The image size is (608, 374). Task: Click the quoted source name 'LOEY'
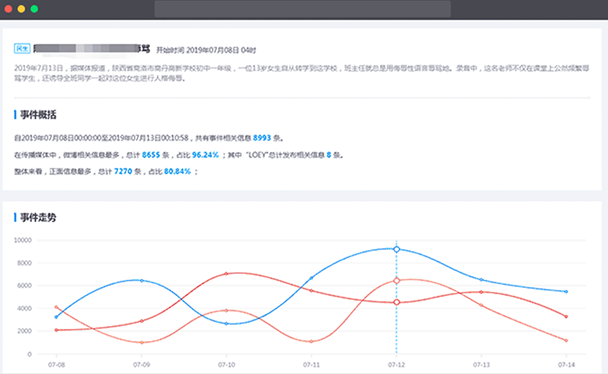tap(258, 155)
